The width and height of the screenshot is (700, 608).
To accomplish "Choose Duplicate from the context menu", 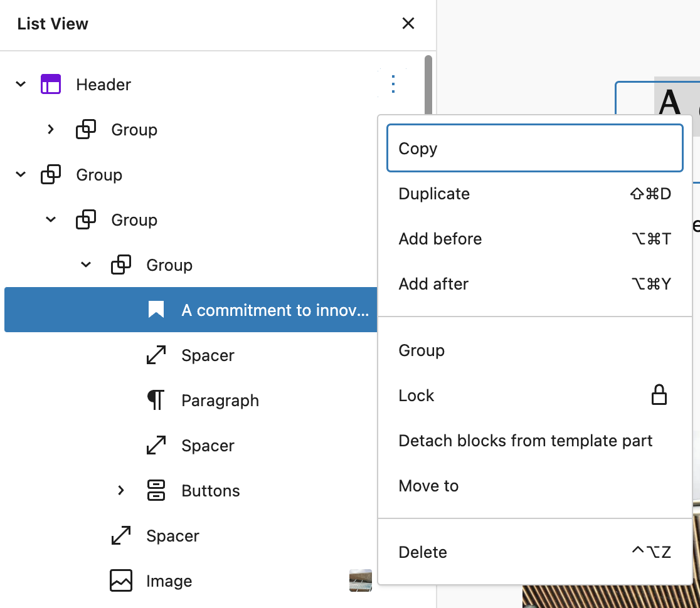I will [434, 194].
